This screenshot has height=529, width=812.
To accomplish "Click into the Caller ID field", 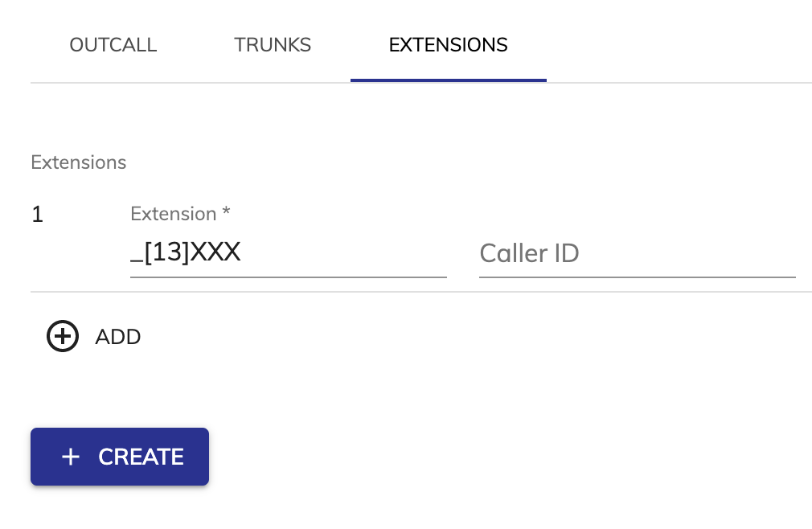I will click(638, 253).
